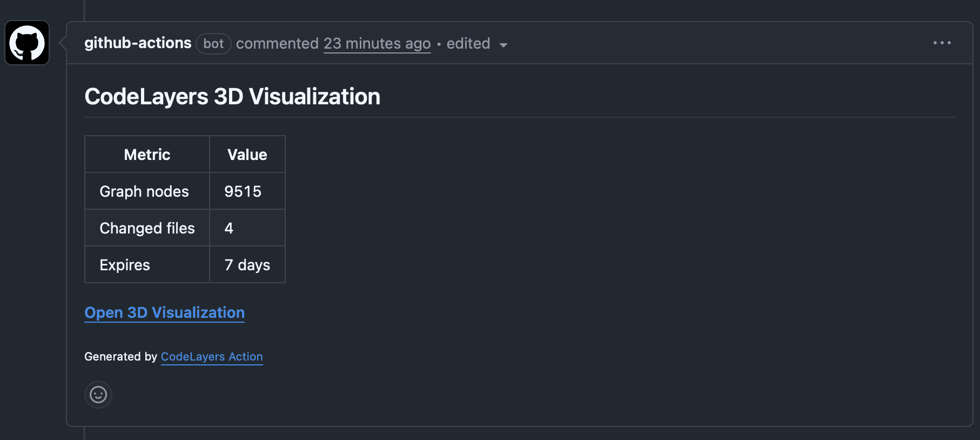Screen dimensions: 980x440
Task: Click the "github-actions" username
Action: tap(138, 43)
